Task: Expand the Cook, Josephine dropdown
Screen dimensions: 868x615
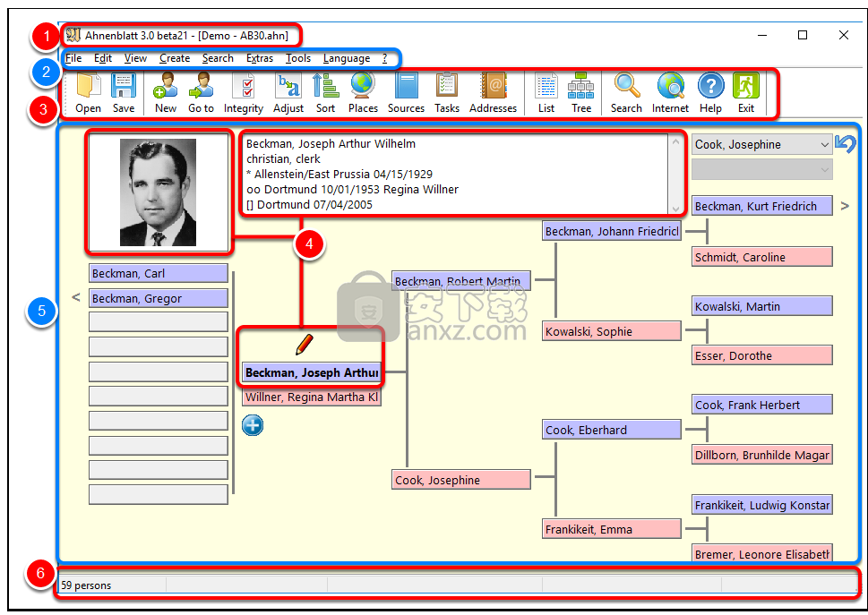Action: click(x=824, y=144)
